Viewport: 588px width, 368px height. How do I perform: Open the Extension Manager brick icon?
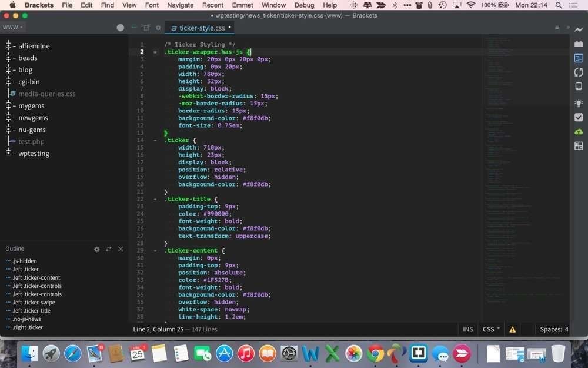click(x=579, y=44)
